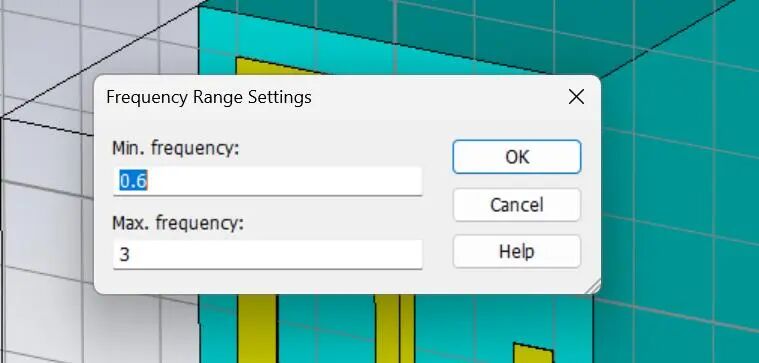The height and width of the screenshot is (363, 759).
Task: Pick the teal side face right of dialog
Action: 678,194
